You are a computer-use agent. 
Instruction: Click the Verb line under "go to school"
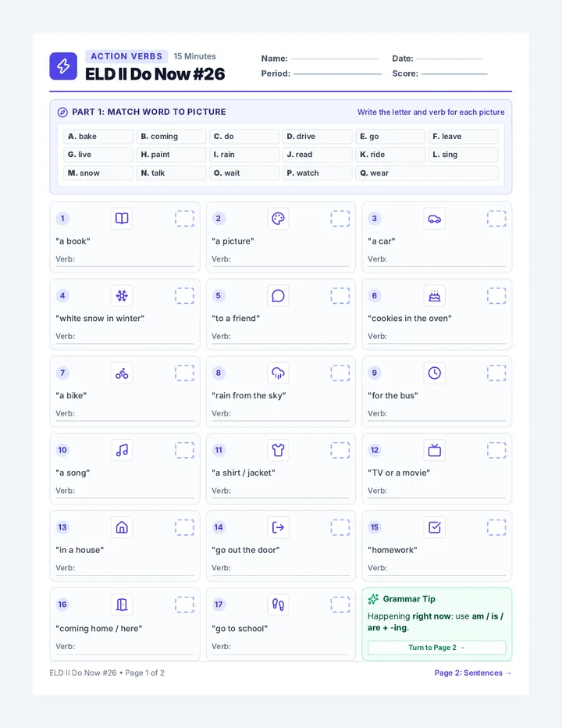pyautogui.click(x=281, y=648)
